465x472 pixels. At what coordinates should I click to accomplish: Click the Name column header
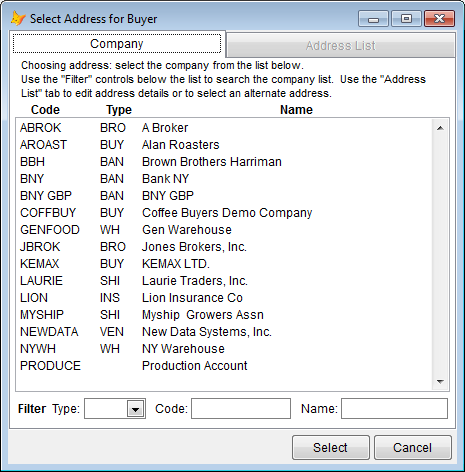pyautogui.click(x=296, y=110)
